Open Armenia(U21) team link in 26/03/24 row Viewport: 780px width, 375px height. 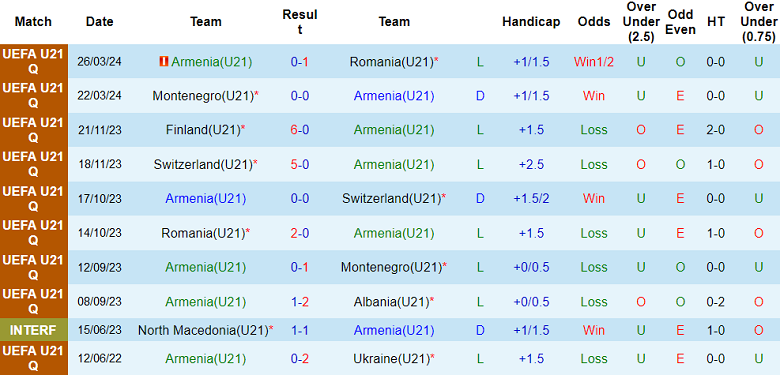tap(211, 62)
